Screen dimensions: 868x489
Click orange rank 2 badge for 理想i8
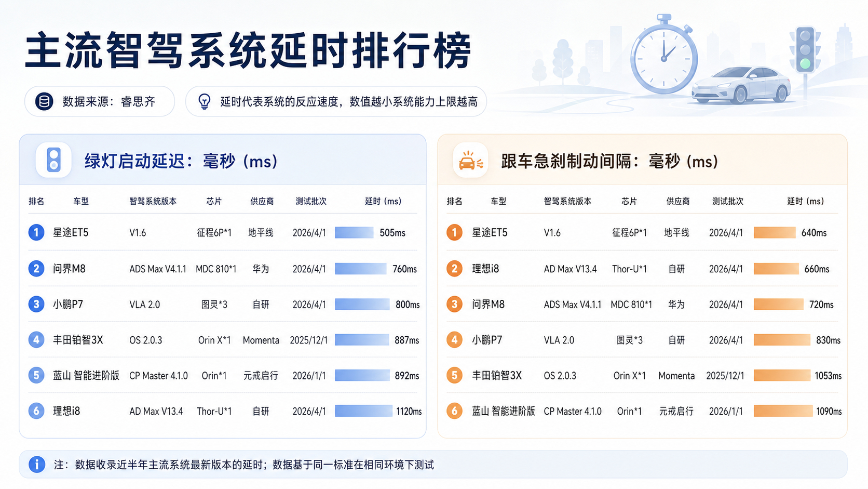(454, 268)
